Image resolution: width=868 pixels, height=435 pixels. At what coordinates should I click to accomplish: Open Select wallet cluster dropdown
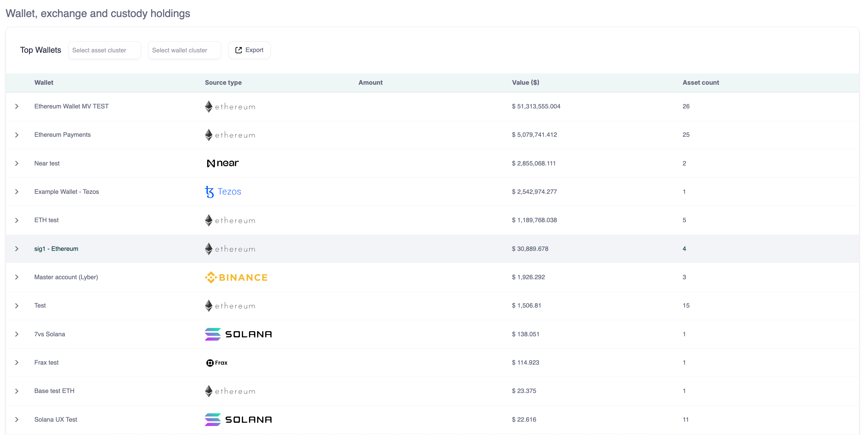[184, 50]
